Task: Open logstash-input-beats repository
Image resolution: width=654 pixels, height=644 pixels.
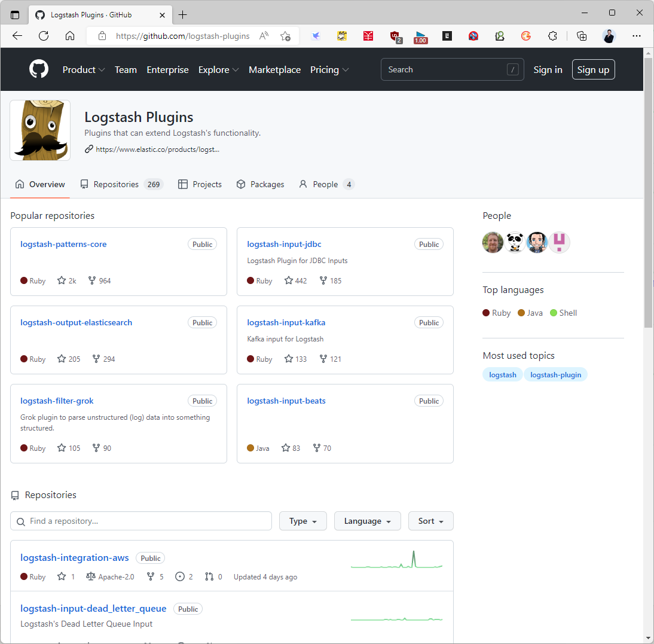Action: coord(286,401)
